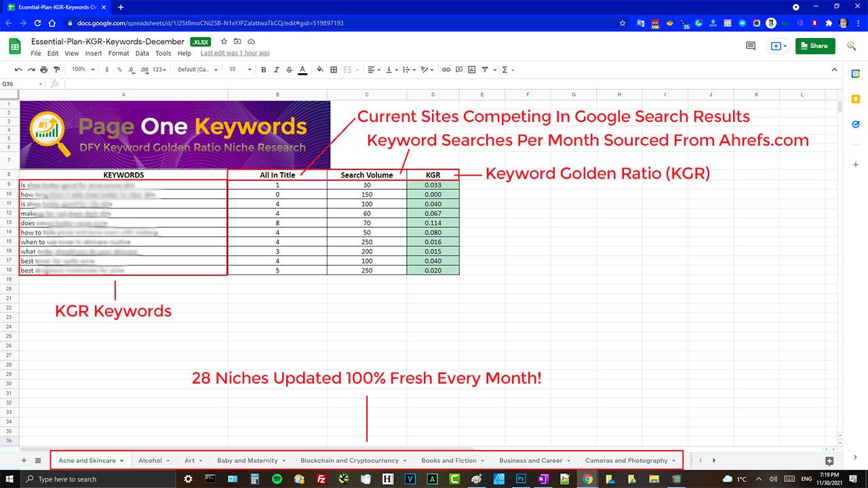
Task: Open the text wrapping dropdown
Action: coord(409,70)
